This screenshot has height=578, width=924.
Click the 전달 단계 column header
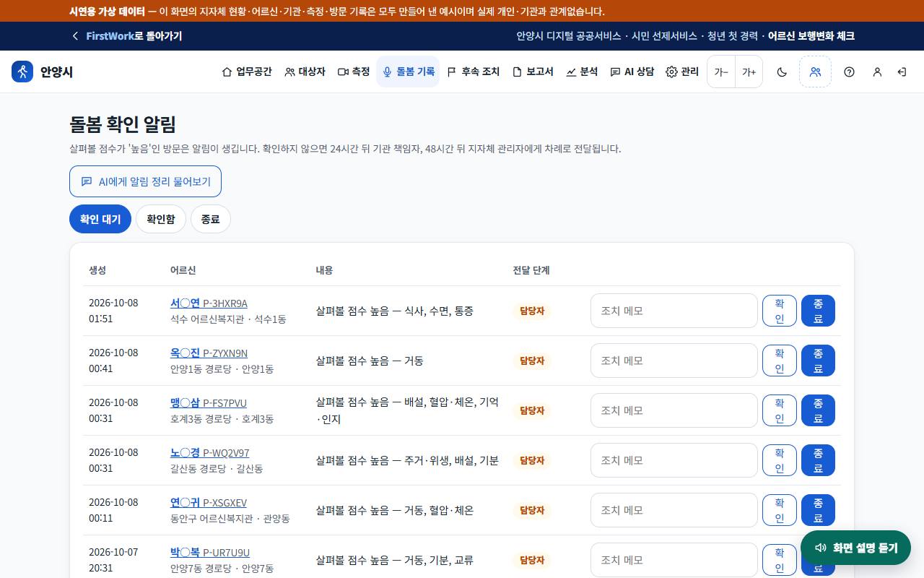[x=531, y=270]
